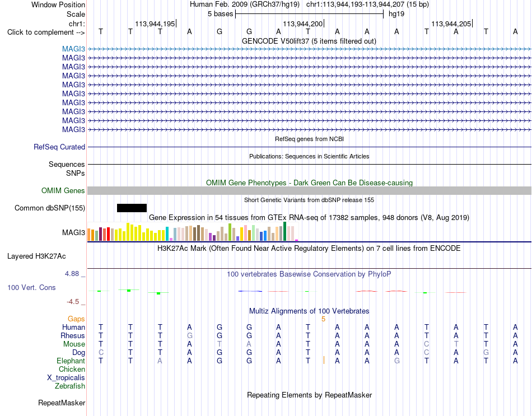Click the "Gaps" row label

point(76,319)
